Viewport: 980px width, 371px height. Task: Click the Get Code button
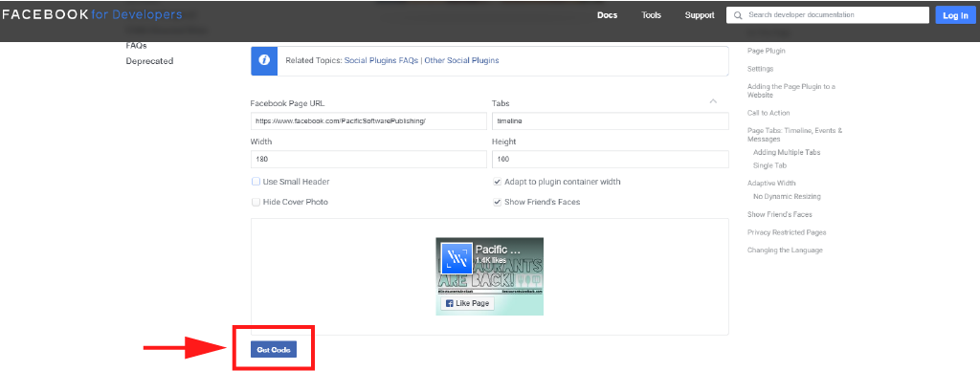pyautogui.click(x=274, y=350)
